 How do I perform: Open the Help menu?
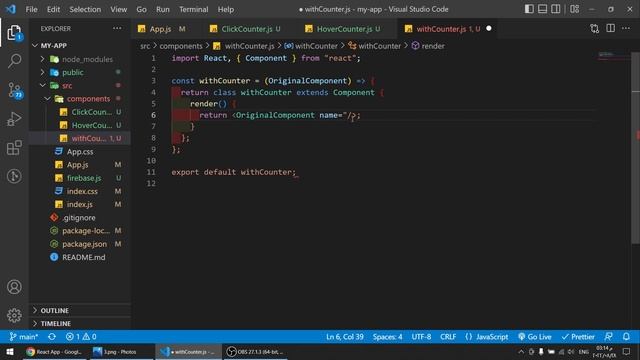pyautogui.click(x=225, y=9)
